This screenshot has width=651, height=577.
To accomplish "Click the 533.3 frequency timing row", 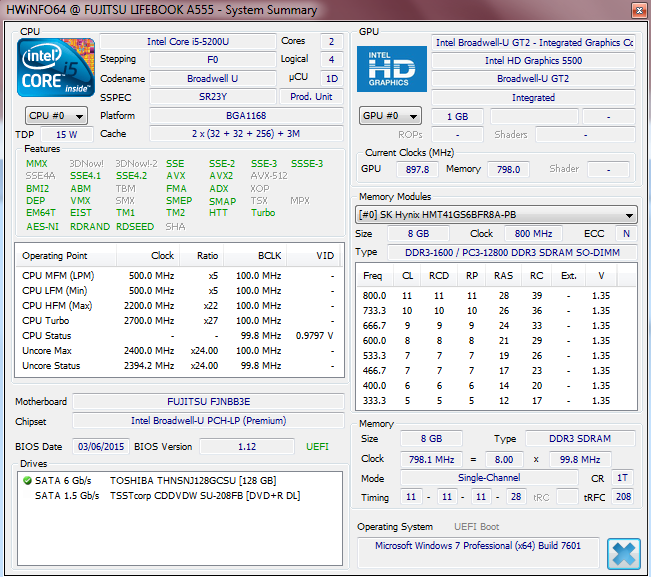I will tap(496, 356).
